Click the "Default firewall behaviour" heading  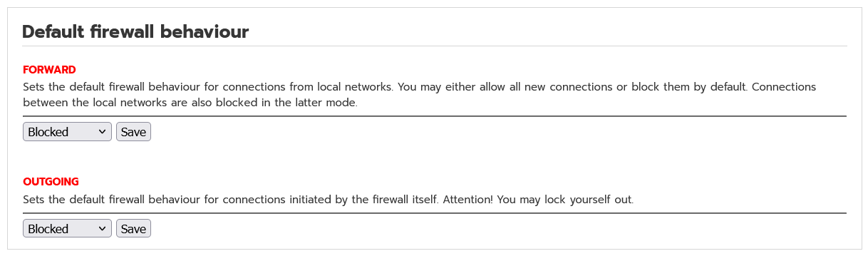click(135, 31)
